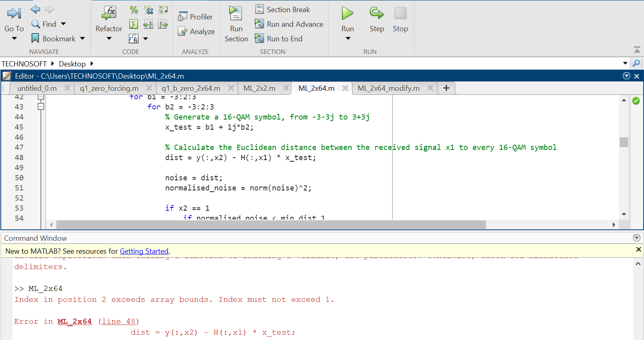
Task: Click the Bookmark icon
Action: (35, 38)
